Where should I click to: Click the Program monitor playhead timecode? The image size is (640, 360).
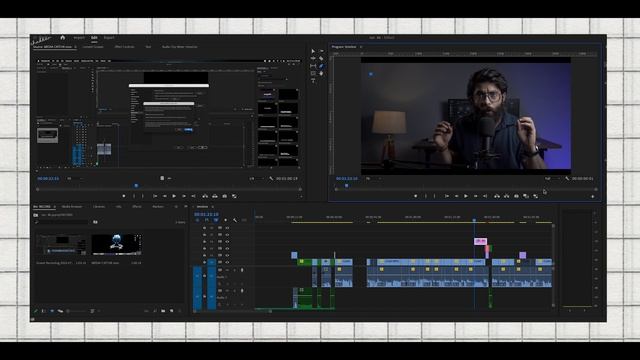[x=347, y=179]
